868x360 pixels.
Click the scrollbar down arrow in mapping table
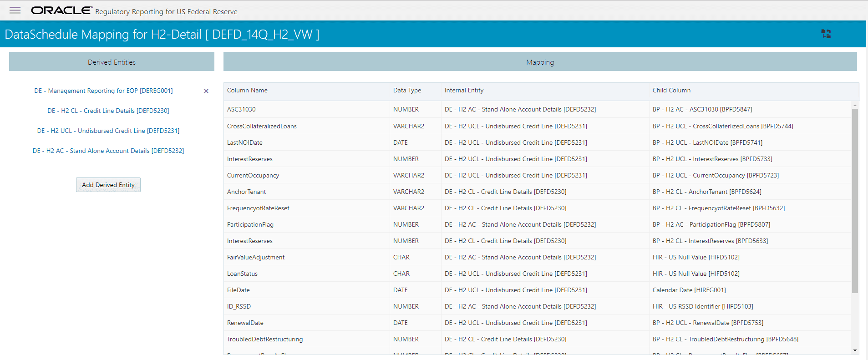855,350
